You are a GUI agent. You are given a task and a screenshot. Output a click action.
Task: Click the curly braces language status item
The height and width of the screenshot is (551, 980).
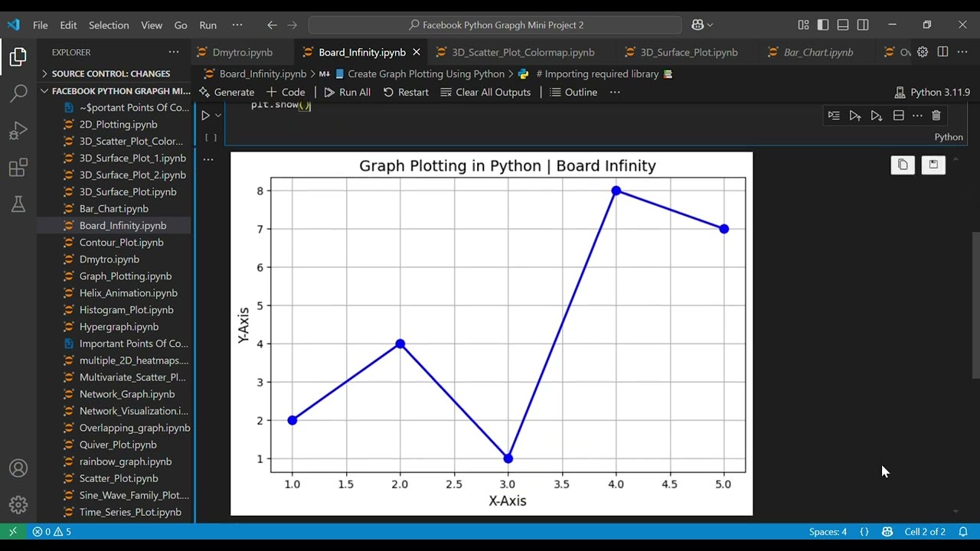(x=864, y=531)
